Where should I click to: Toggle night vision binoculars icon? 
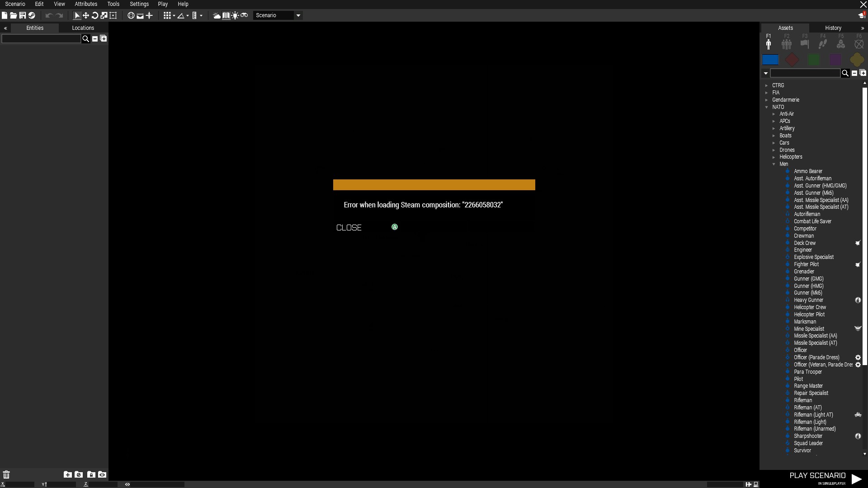(x=244, y=15)
